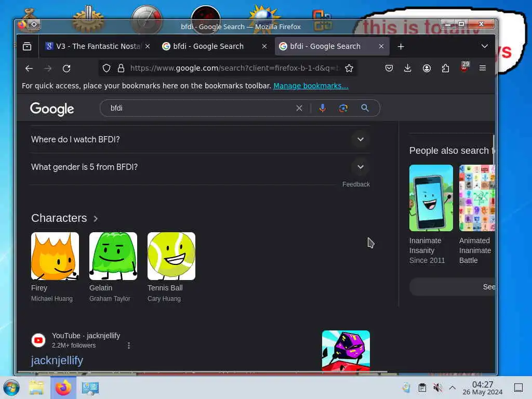This screenshot has width=532, height=399.
Task: Open the Firefox hamburger application menu
Action: (x=483, y=68)
